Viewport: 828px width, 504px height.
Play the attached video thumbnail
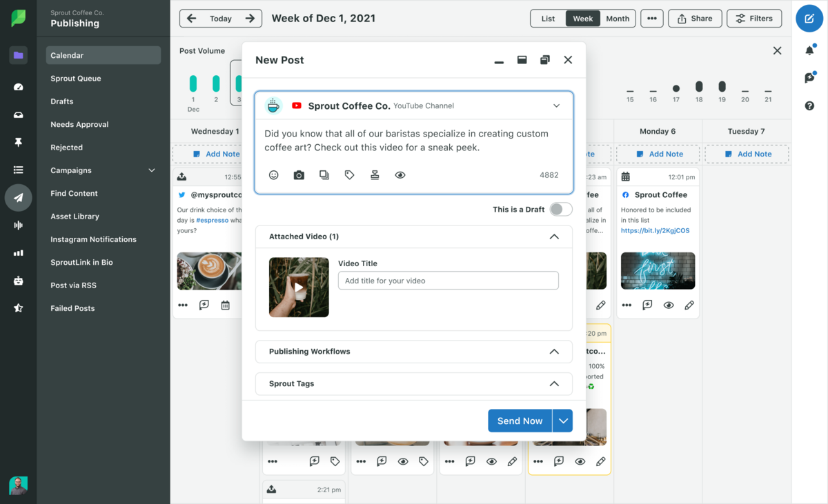tap(299, 288)
